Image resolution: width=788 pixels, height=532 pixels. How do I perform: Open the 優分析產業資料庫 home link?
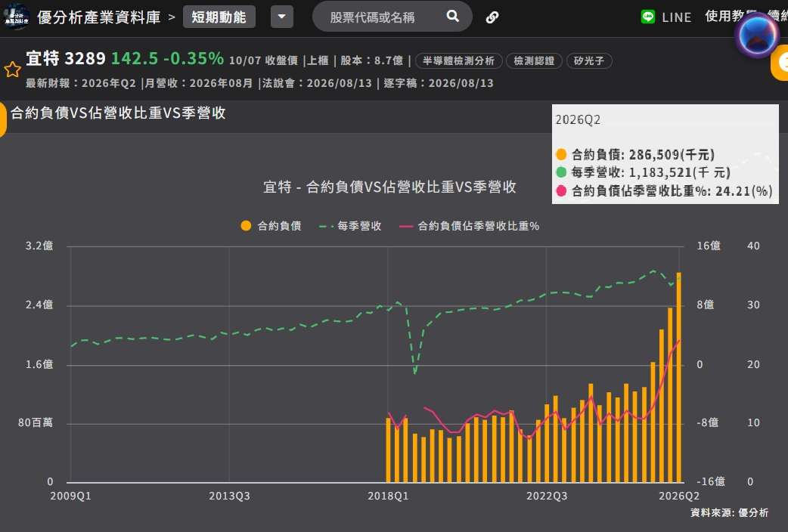click(98, 17)
